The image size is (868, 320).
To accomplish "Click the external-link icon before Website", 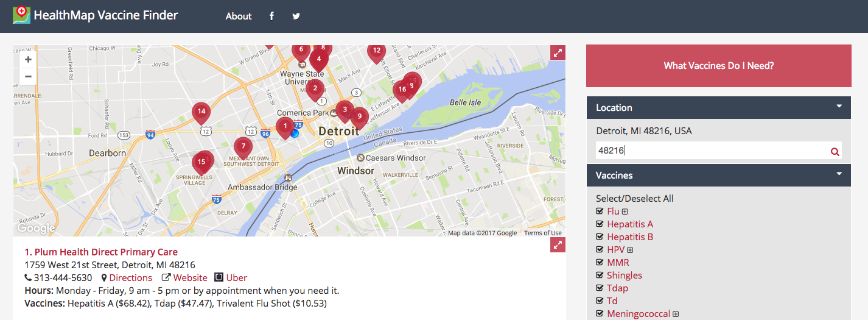I will point(166,278).
